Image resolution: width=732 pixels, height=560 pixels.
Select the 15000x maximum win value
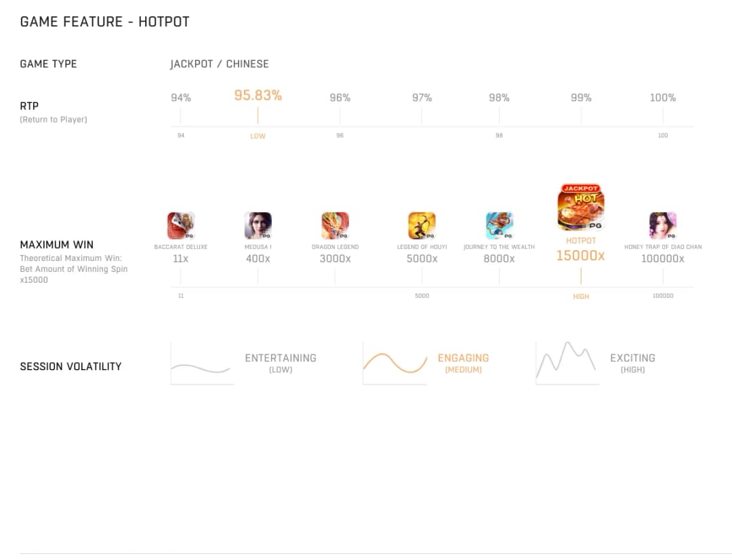click(580, 256)
